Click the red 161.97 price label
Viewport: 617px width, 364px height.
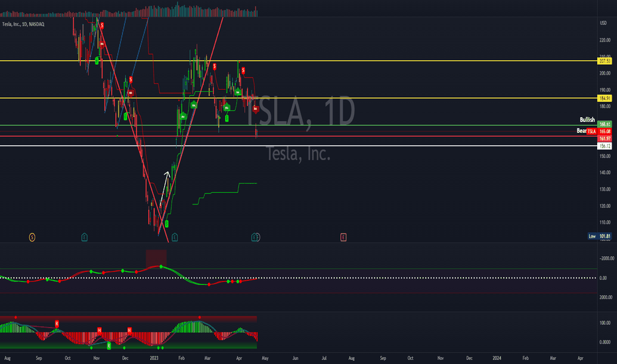(604, 138)
